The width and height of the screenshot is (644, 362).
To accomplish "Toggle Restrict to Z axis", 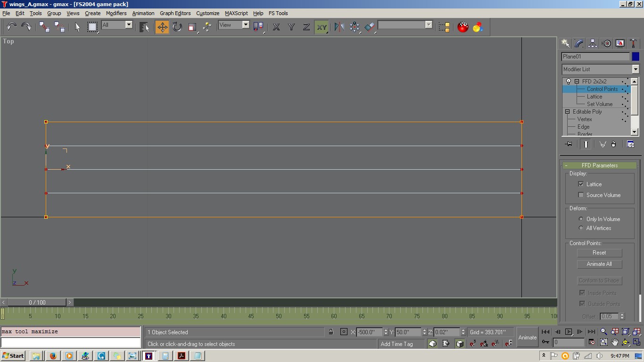I will 306,27.
